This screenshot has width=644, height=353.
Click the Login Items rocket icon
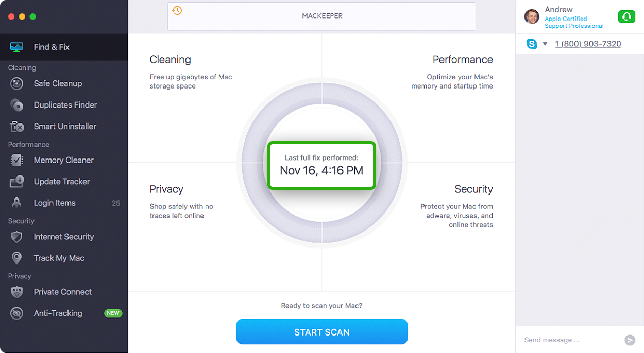coord(17,203)
